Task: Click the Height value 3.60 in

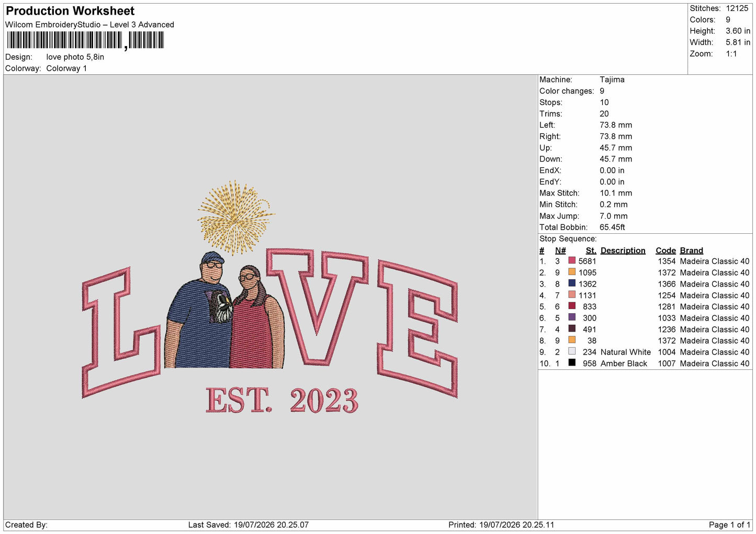Action: coord(738,31)
